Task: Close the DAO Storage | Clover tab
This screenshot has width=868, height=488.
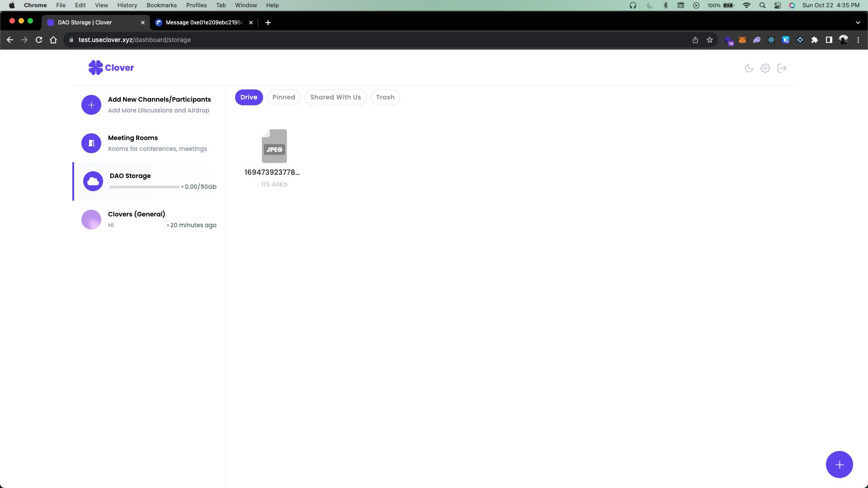Action: [143, 23]
